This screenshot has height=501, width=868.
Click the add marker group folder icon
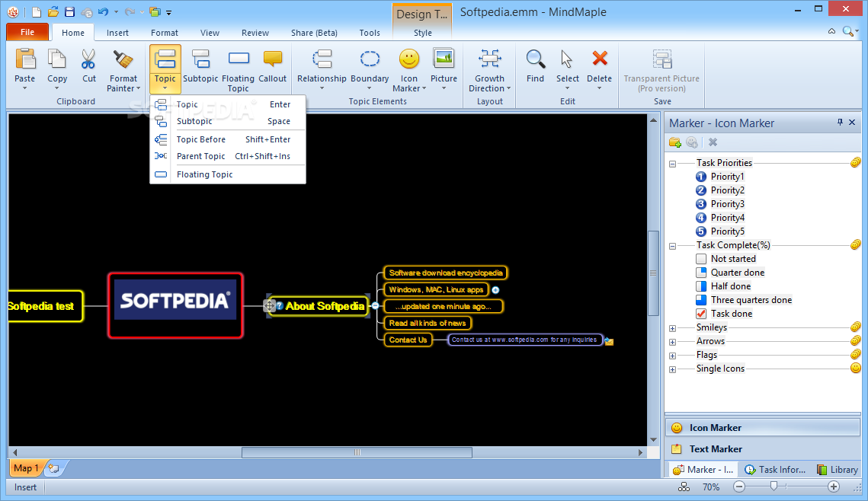(x=674, y=142)
